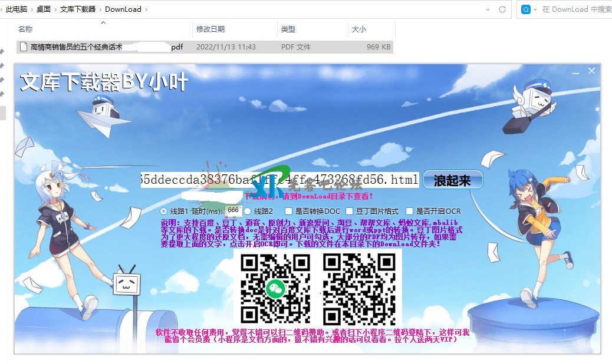Go to 桌面 in the breadcrumb path
612x364 pixels.
pyautogui.click(x=42, y=9)
